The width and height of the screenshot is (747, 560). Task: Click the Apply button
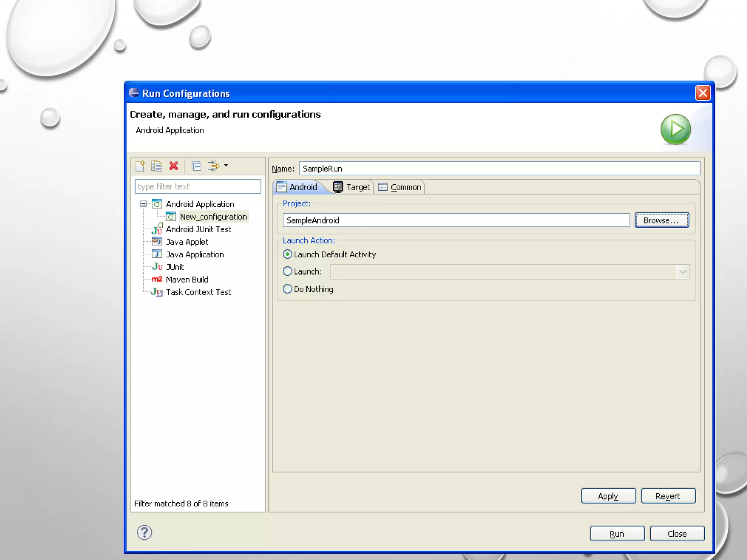[x=608, y=496]
